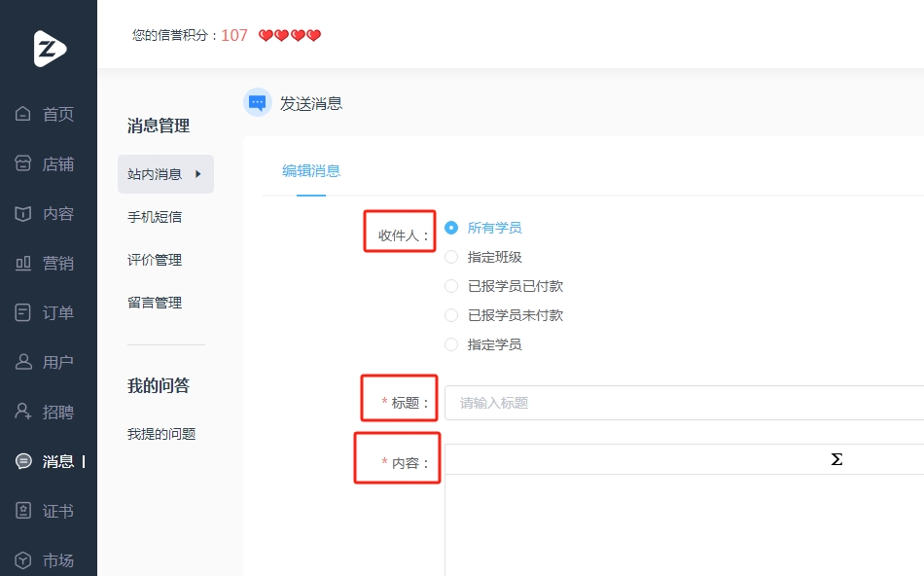Viewport: 924px width, 576px height.
Task: Focus the 请输入标题 title field
Action: 684,403
